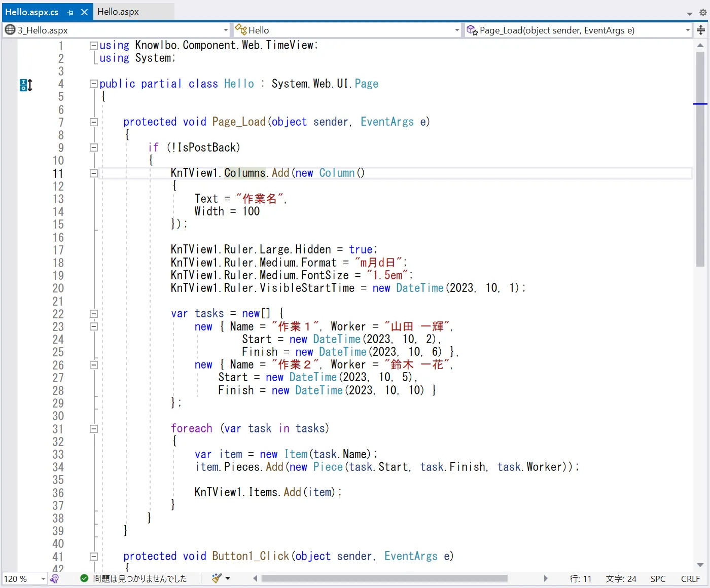
Task: Click the globe icon in the navigation bar
Action: point(9,30)
